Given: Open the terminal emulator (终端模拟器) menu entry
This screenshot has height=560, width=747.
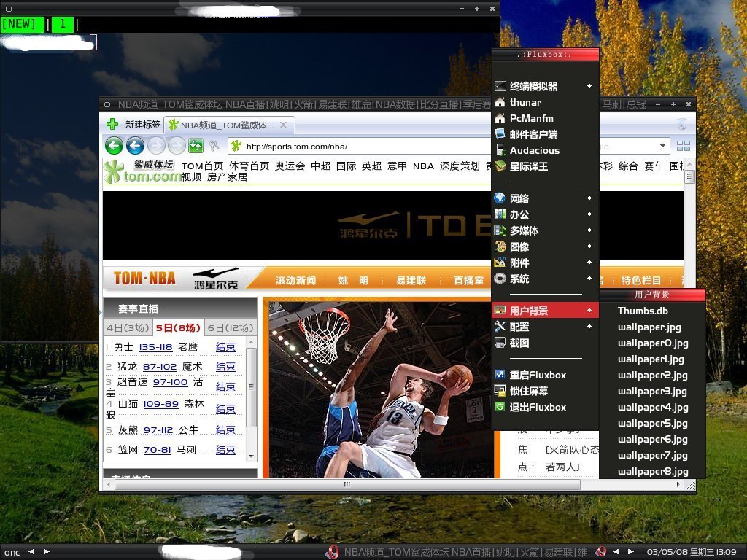Looking at the screenshot, I should [544, 86].
